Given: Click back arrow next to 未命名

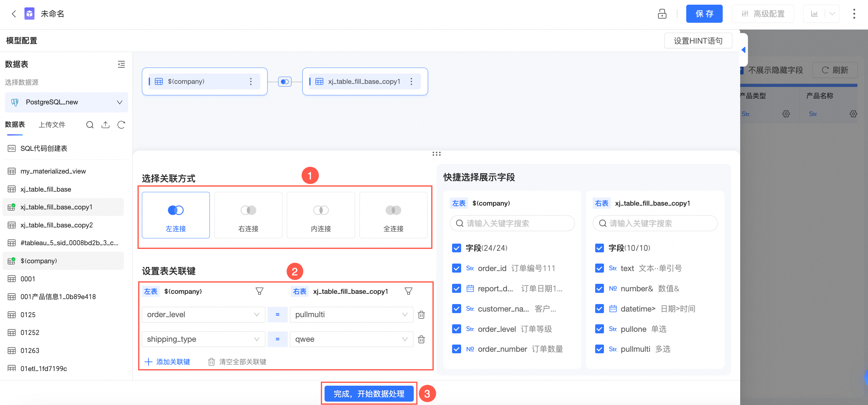Looking at the screenshot, I should pyautogui.click(x=14, y=14).
